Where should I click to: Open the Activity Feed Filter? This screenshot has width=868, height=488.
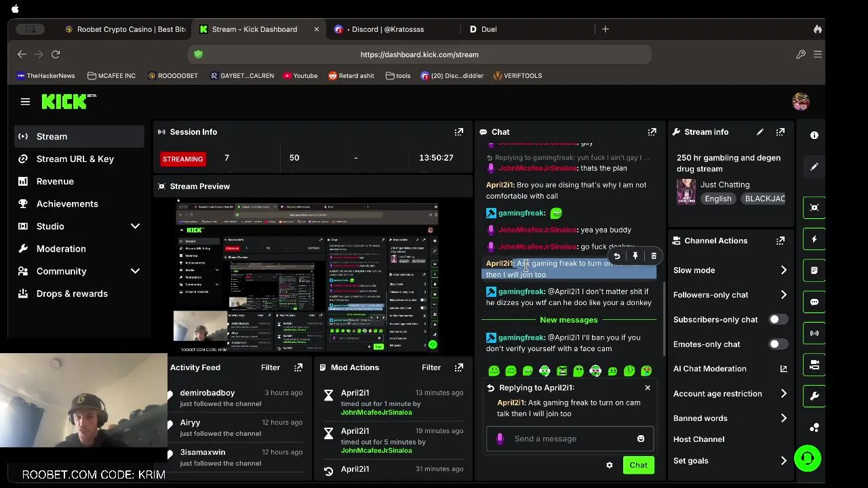(271, 367)
